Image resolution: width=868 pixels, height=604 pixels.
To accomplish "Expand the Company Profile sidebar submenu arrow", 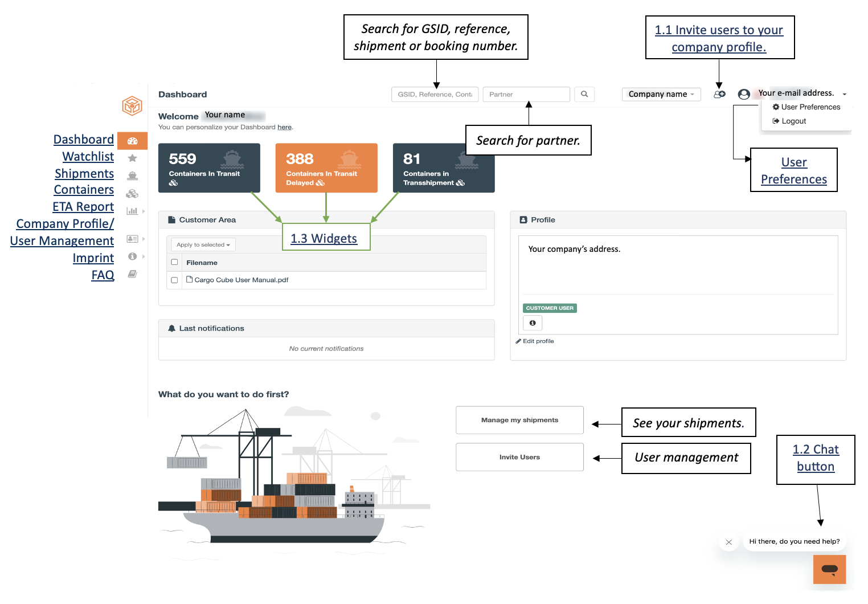I will point(144,239).
